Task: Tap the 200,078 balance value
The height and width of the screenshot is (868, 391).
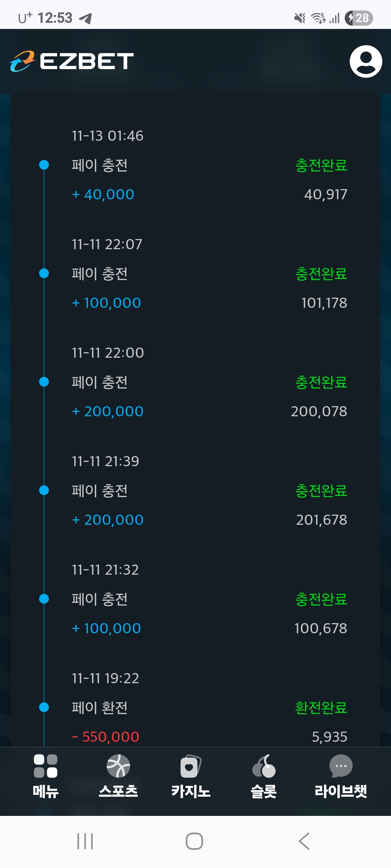Action: coord(319,412)
